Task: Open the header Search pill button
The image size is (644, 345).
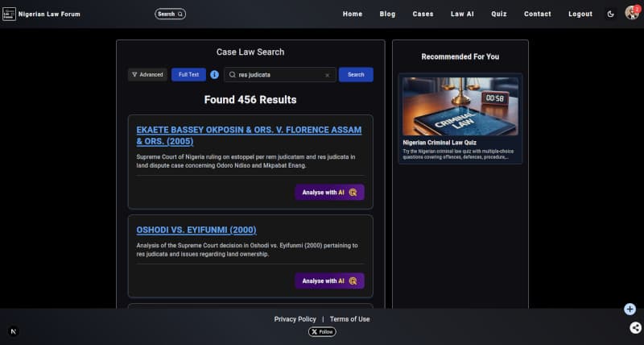Action: (170, 14)
